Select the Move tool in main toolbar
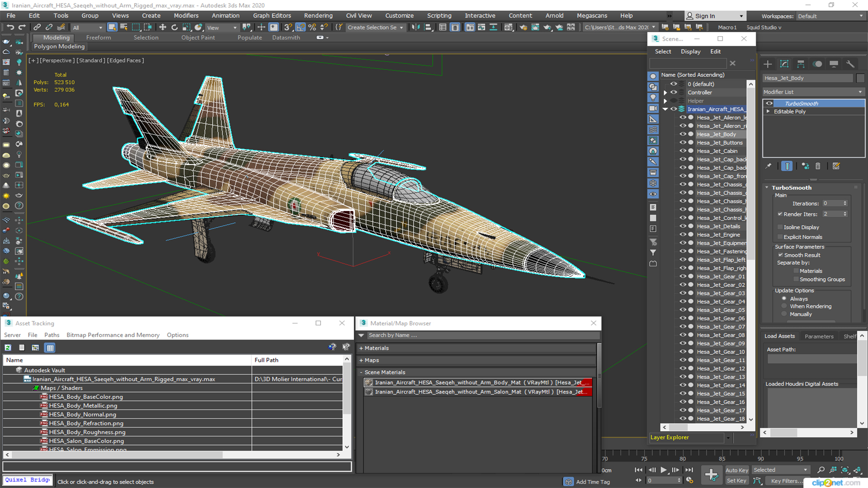868x488 pixels. [x=163, y=28]
